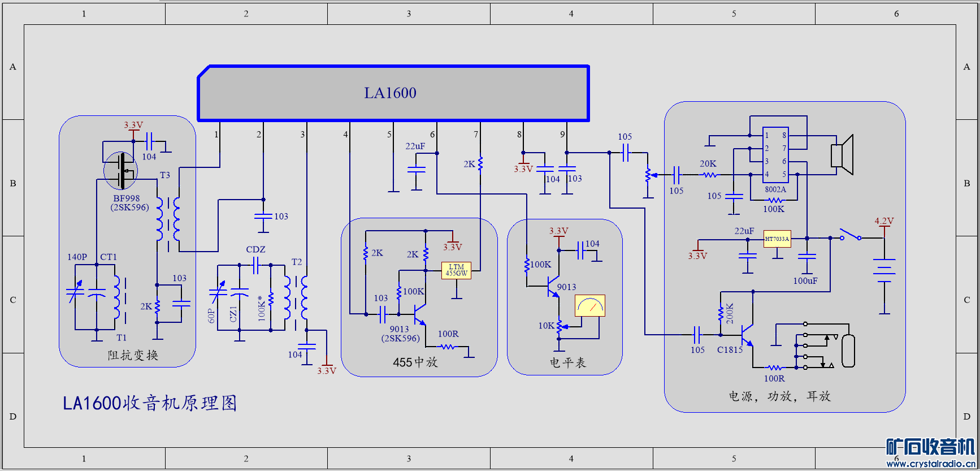Click the loudspeaker symbol

click(x=842, y=154)
